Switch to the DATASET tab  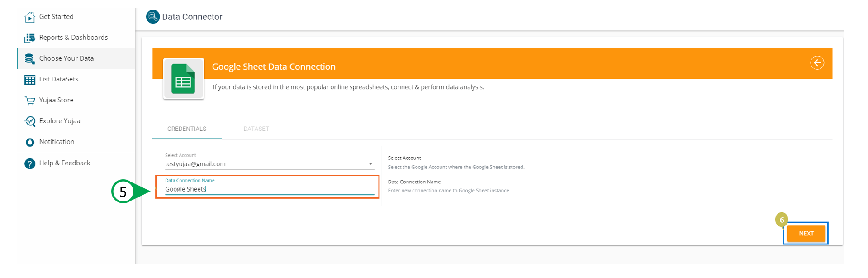[256, 129]
